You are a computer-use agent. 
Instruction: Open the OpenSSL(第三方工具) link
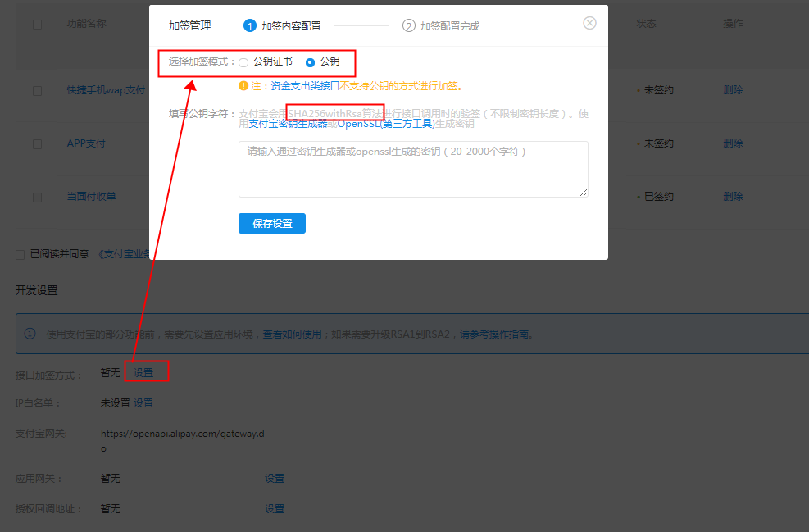pyautogui.click(x=386, y=124)
